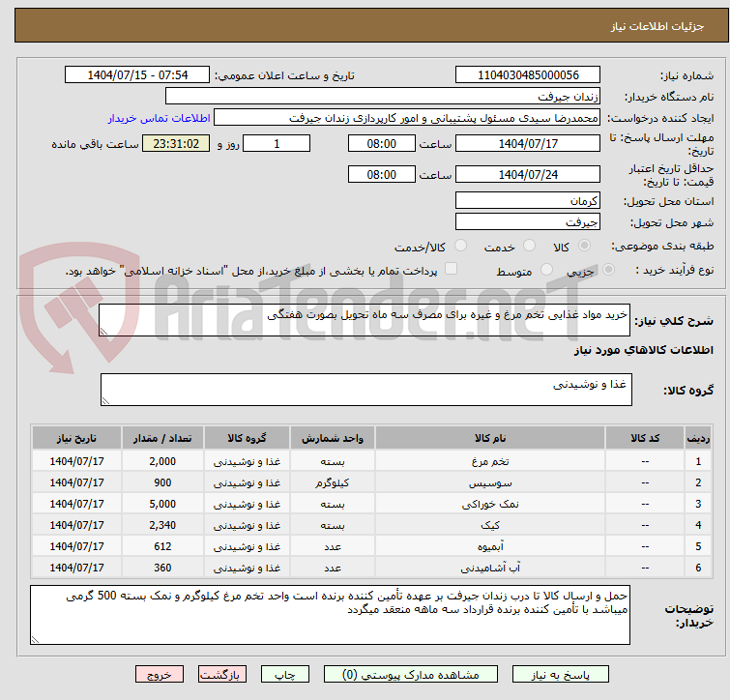The width and height of the screenshot is (730, 700).
Task: Click the پاسخ به نیاز button
Action: click(x=560, y=675)
